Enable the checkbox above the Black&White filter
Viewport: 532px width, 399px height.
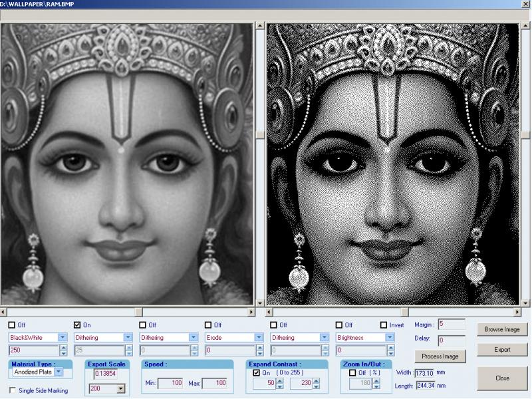pyautogui.click(x=12, y=325)
